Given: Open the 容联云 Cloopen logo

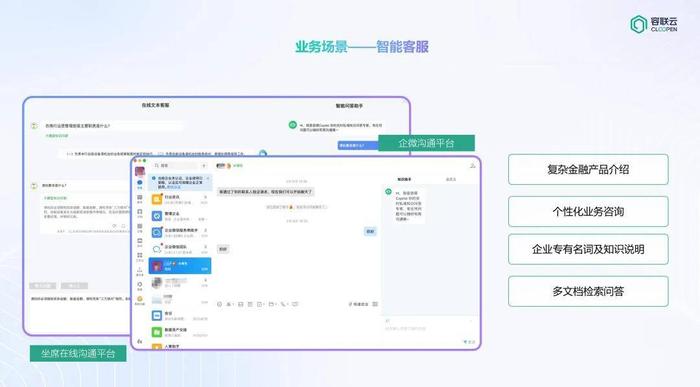Looking at the screenshot, I should coord(654,24).
